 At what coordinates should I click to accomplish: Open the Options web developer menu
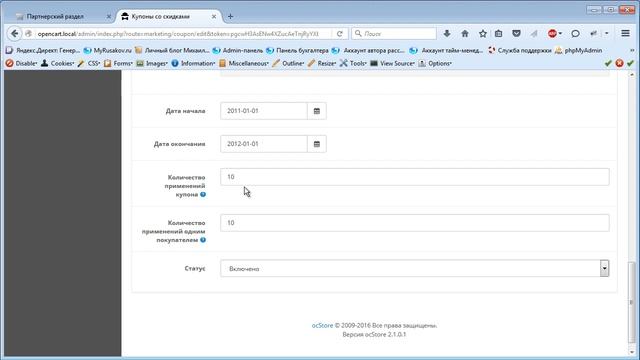pos(435,63)
